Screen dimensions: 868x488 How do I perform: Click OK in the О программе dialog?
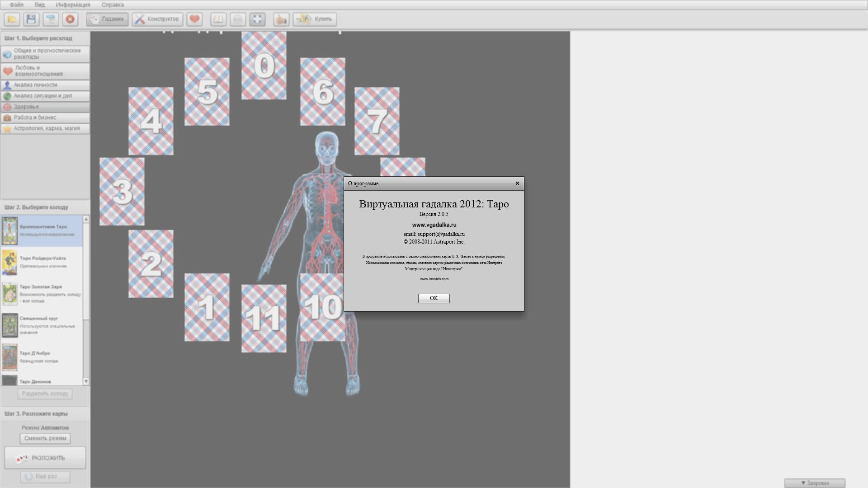434,298
